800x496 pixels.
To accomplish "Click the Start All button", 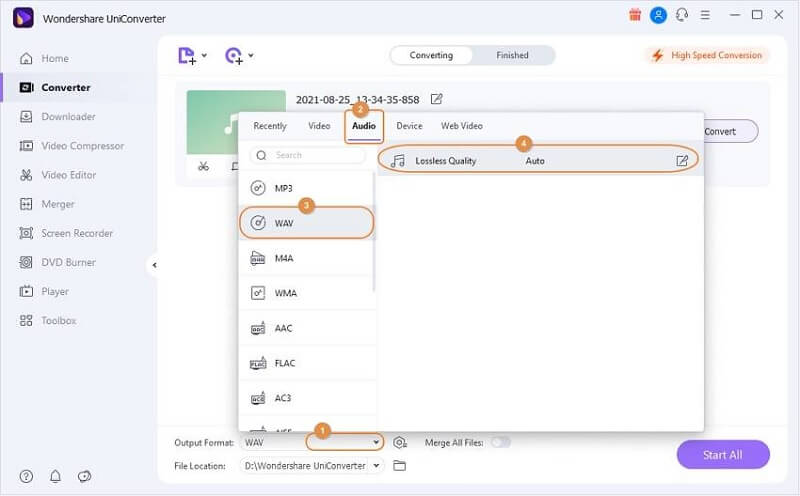I will 722,455.
